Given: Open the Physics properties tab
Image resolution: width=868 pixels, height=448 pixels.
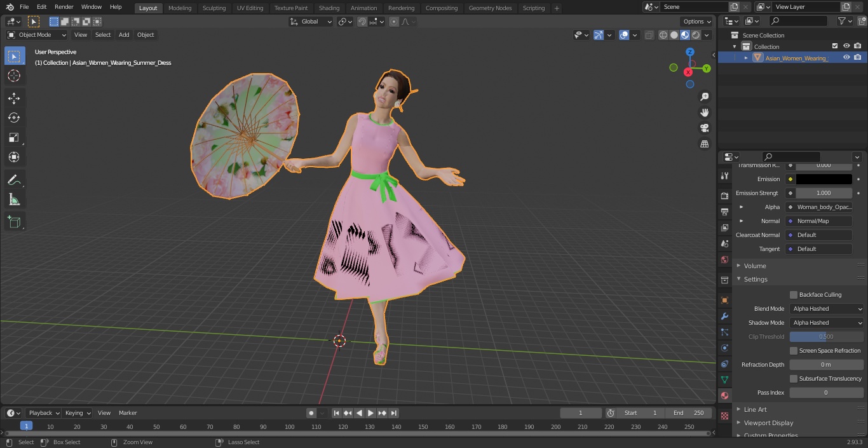Looking at the screenshot, I should point(724,348).
